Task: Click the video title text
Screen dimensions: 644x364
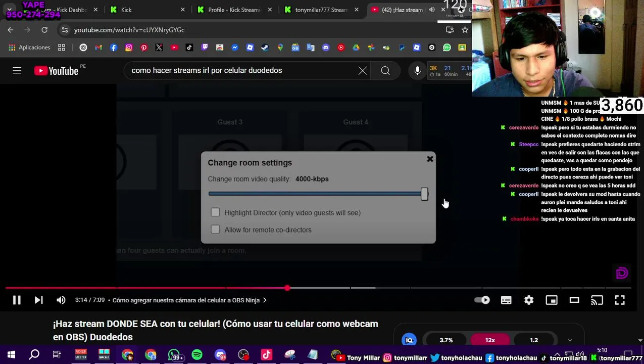Action: tap(216, 331)
